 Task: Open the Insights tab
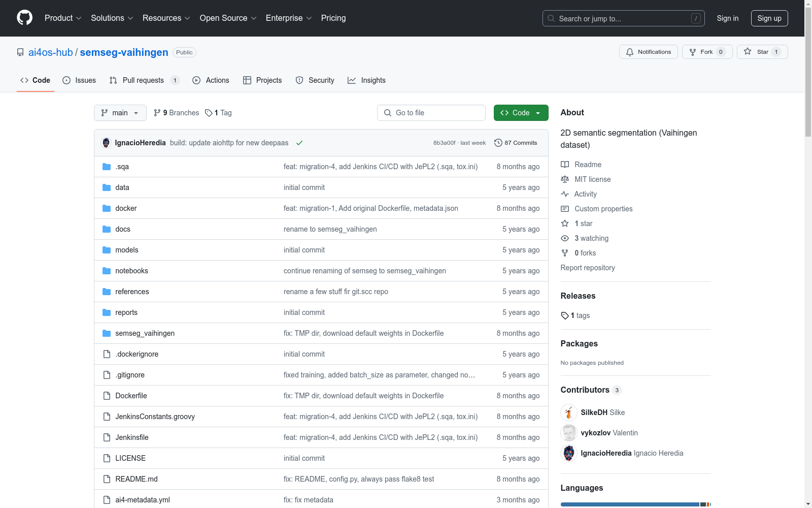(366, 80)
